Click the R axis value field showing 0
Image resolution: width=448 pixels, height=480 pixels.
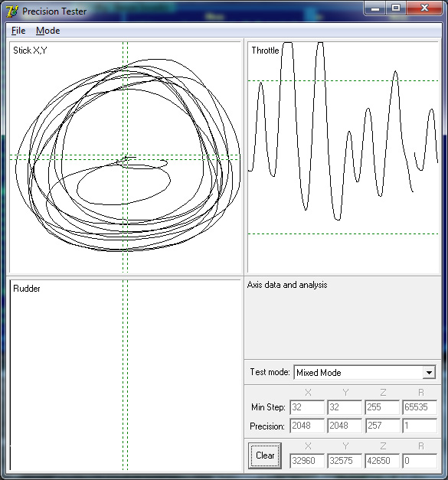point(420,461)
